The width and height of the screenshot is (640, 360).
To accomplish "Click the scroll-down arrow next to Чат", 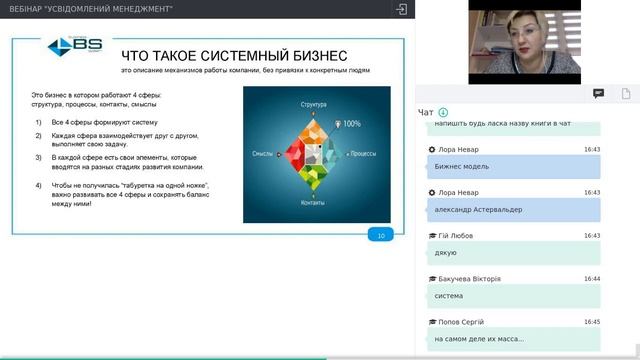I will click(x=443, y=112).
